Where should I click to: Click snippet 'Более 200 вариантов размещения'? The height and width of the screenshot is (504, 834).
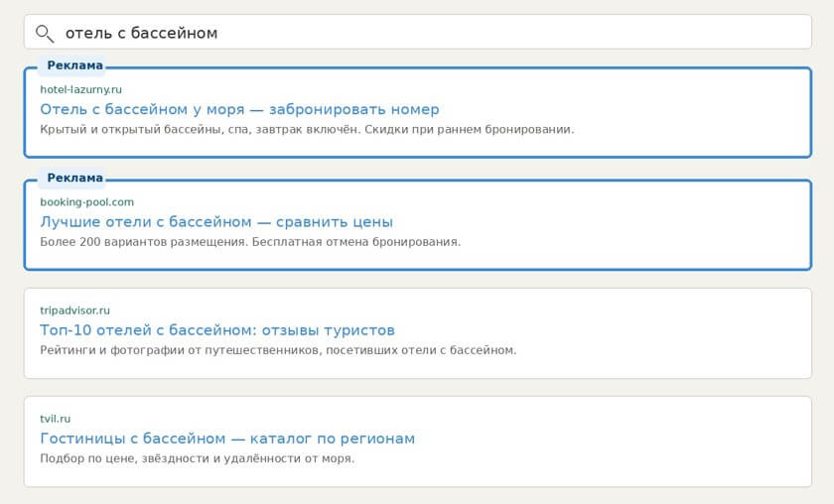tap(144, 242)
